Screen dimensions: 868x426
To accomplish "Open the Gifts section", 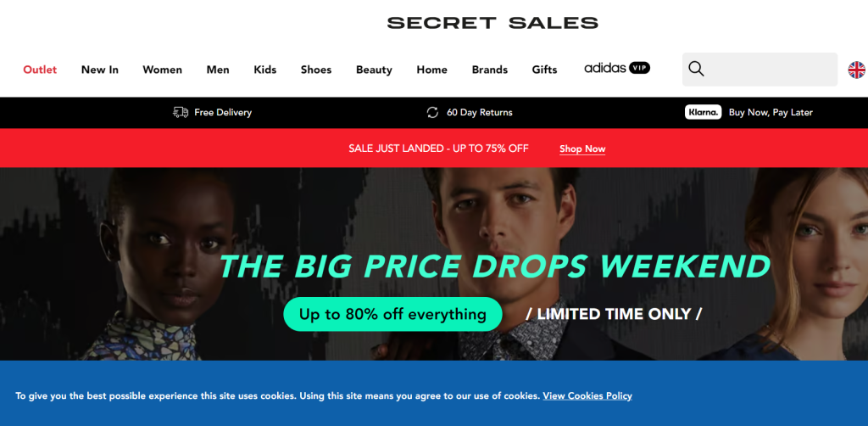I will tap(545, 70).
